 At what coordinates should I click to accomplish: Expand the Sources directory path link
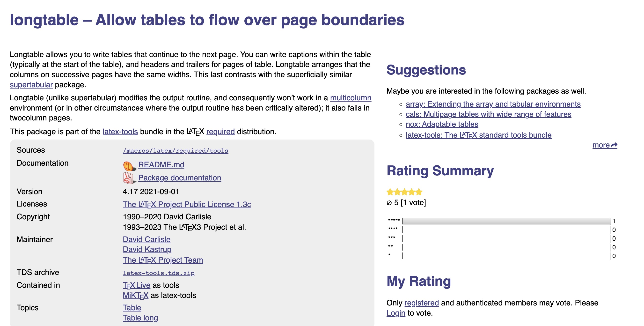pos(175,150)
